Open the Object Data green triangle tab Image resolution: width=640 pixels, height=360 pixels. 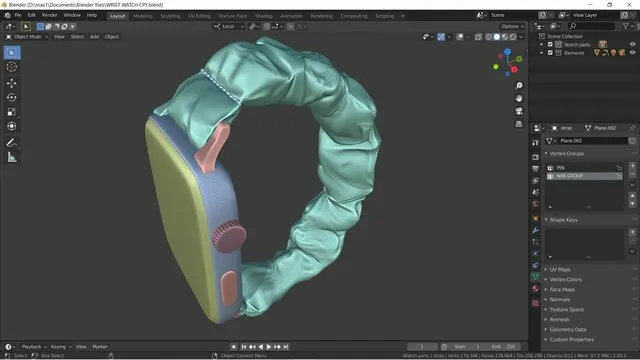pyautogui.click(x=536, y=277)
